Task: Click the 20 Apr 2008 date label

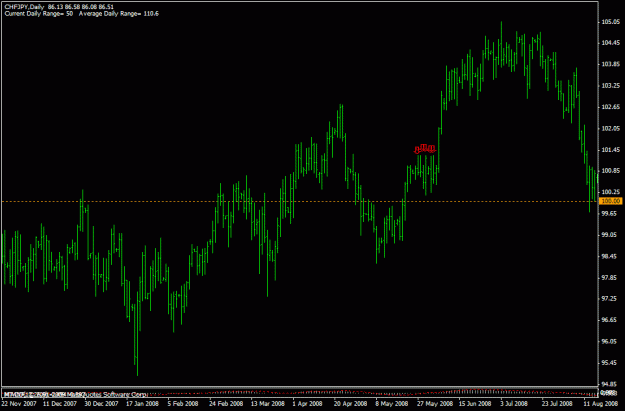Action: click(350, 403)
